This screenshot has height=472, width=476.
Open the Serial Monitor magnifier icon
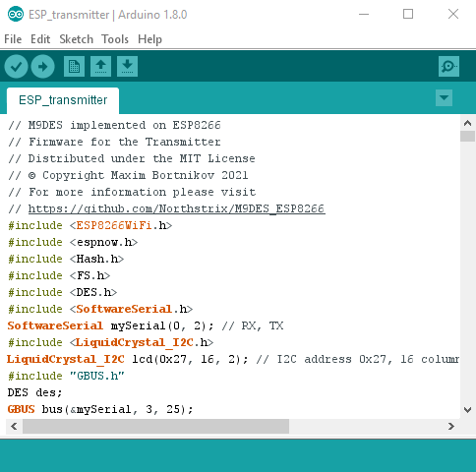point(448,67)
